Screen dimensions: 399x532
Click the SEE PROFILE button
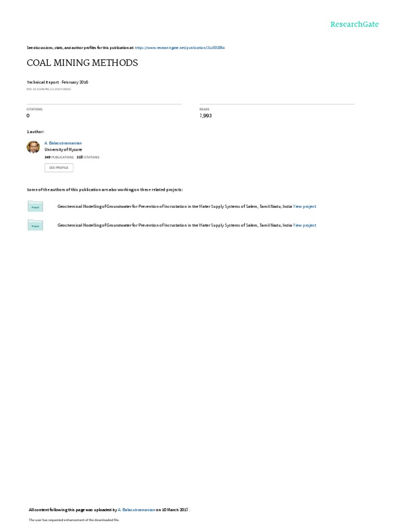tap(59, 168)
